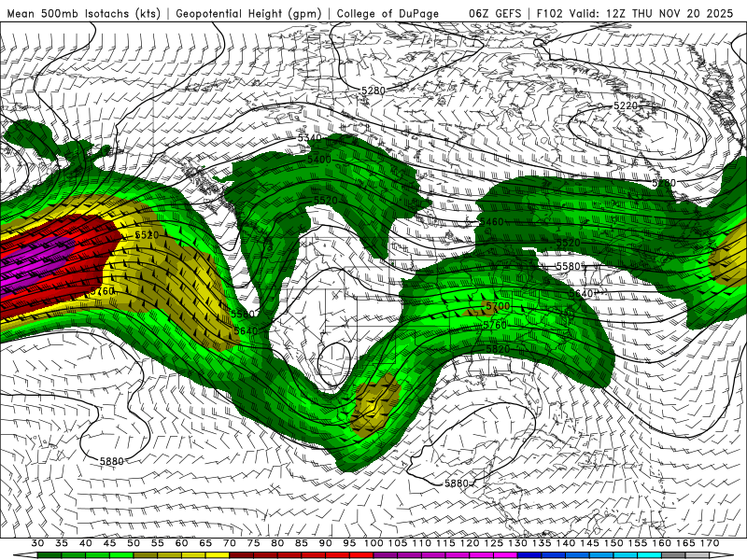
Task: Click the 55 knots legend value
Action: [158, 543]
